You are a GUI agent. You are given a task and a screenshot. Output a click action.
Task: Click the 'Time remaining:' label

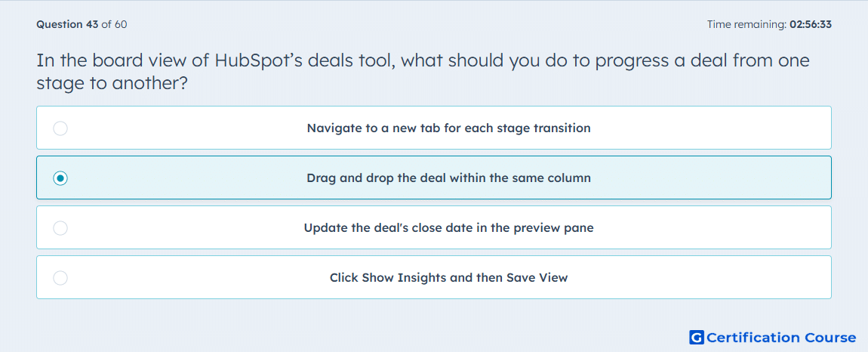point(746,24)
